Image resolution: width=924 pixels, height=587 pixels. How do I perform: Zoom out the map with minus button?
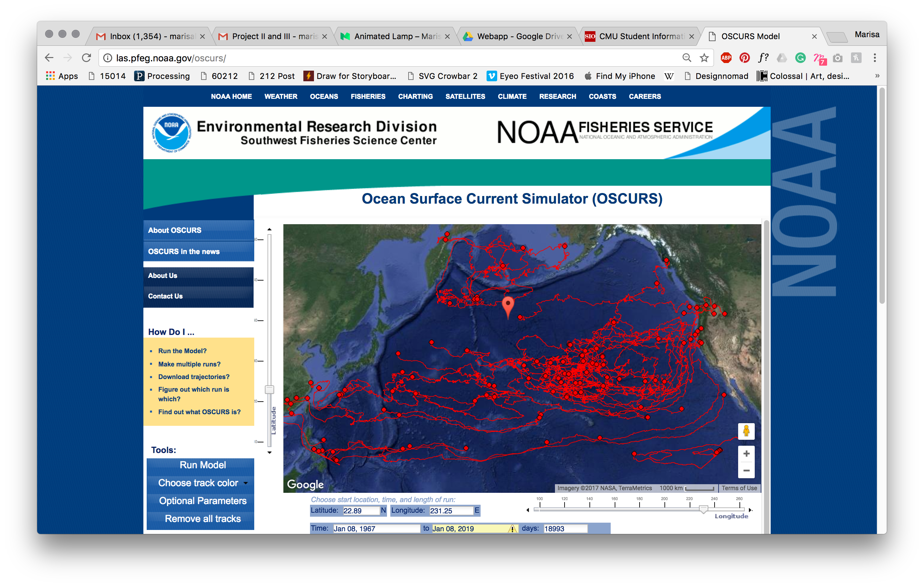pyautogui.click(x=746, y=471)
